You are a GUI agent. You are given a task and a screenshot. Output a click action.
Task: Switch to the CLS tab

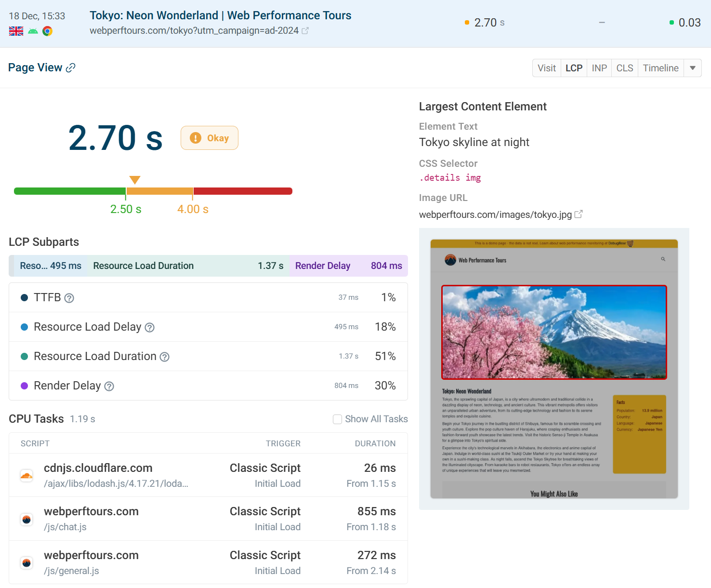(624, 68)
